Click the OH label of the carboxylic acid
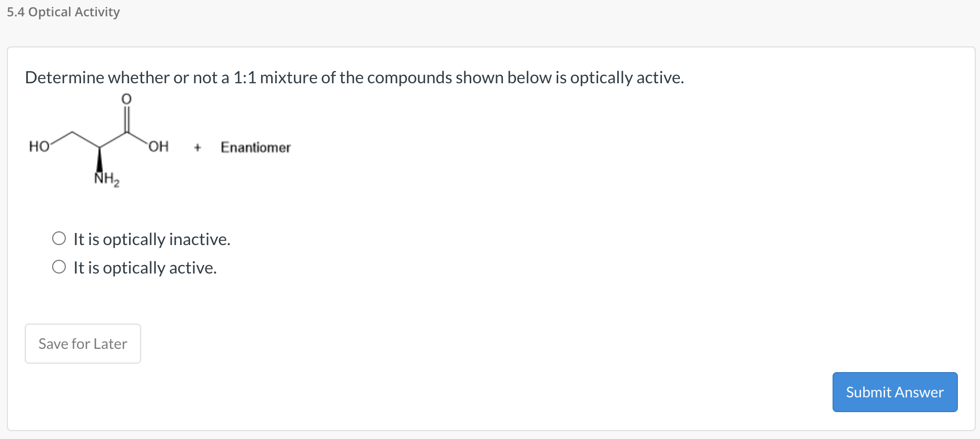The image size is (980, 439). pos(159,146)
